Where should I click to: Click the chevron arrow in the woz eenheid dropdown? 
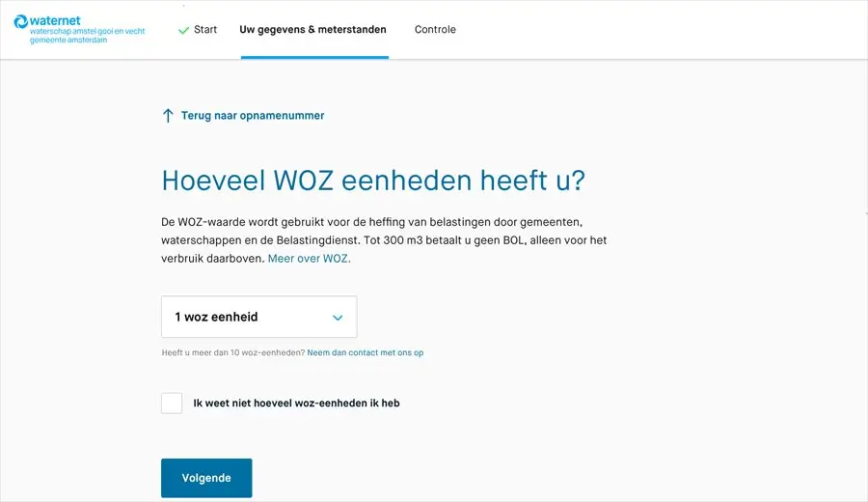[338, 318]
